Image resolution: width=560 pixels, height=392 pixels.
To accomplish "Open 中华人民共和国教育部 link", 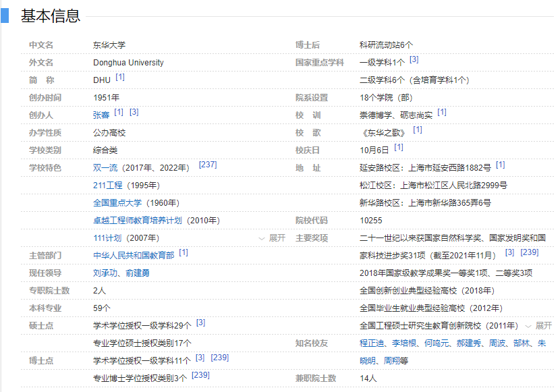I will coord(134,256).
